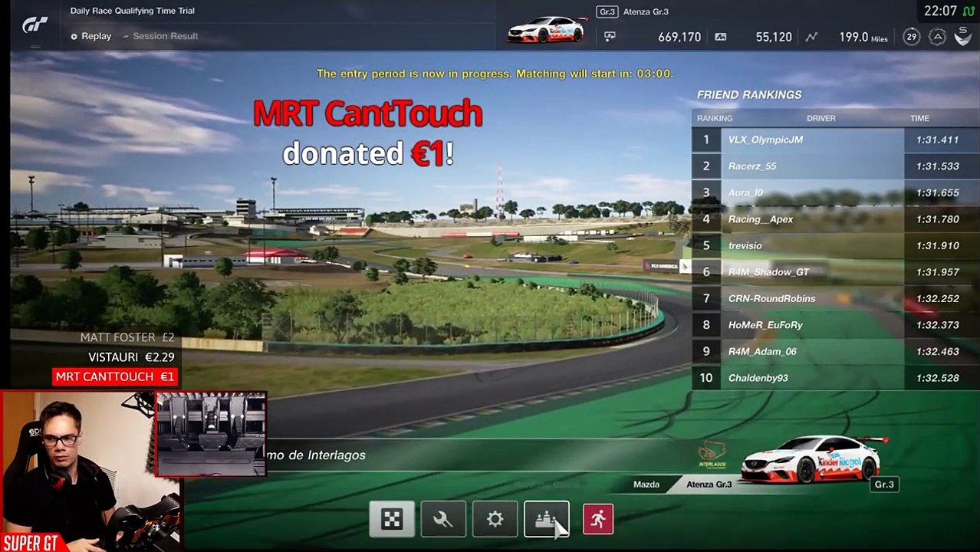Click the Interlagos track map logo
Image resolution: width=980 pixels, height=552 pixels.
click(x=712, y=454)
